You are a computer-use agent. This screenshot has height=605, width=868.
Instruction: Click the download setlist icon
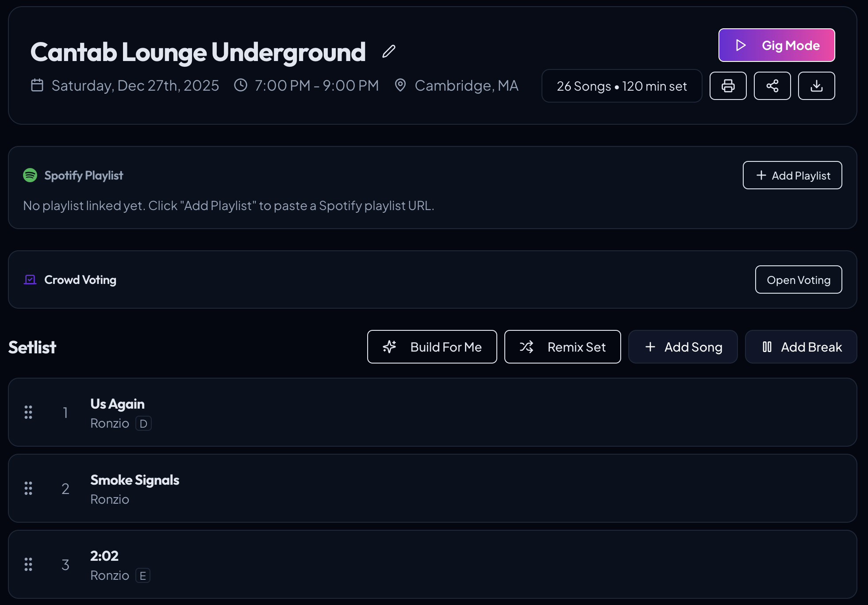pyautogui.click(x=817, y=86)
